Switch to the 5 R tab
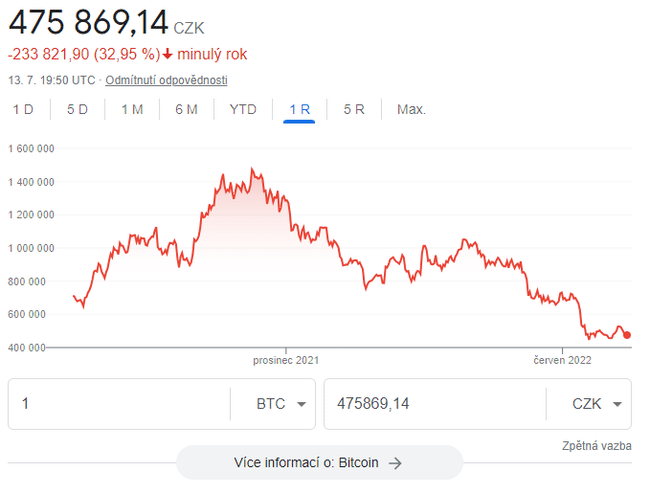Image resolution: width=650 pixels, height=495 pixels. pyautogui.click(x=354, y=109)
